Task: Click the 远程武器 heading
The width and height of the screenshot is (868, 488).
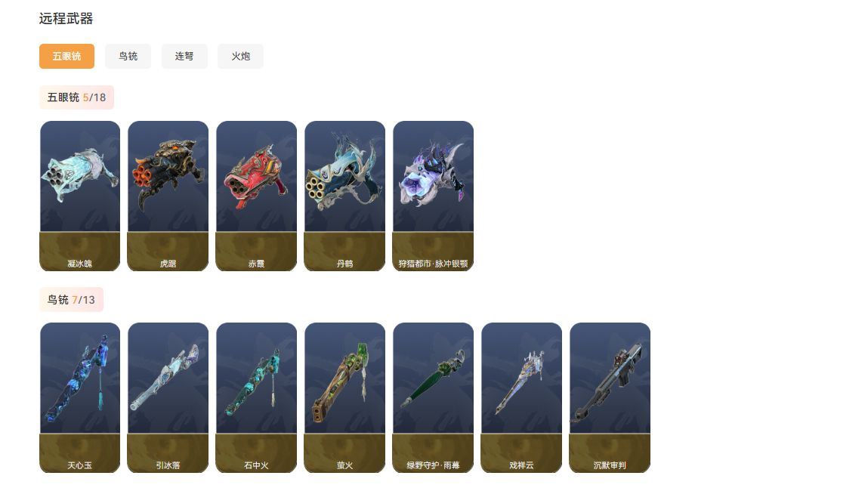Action: point(66,19)
